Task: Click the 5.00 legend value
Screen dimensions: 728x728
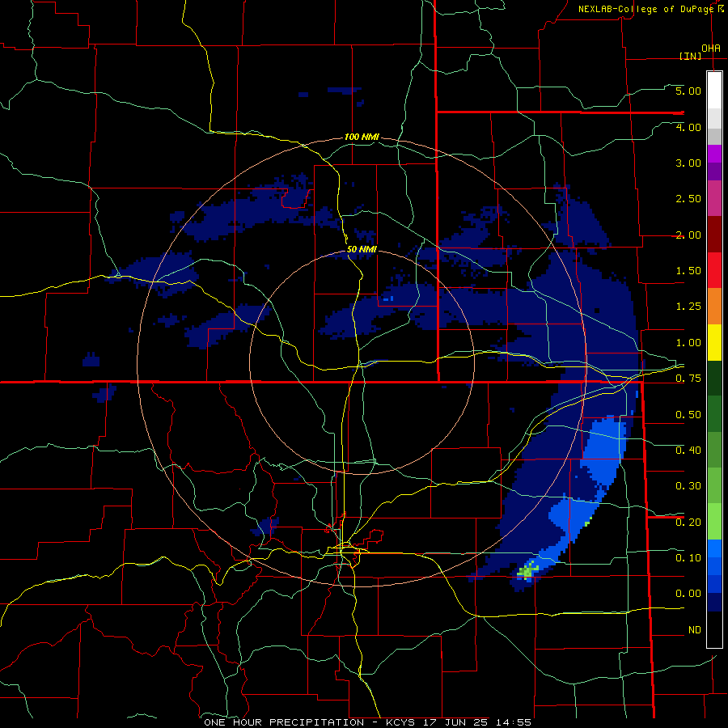Action: pyautogui.click(x=688, y=91)
